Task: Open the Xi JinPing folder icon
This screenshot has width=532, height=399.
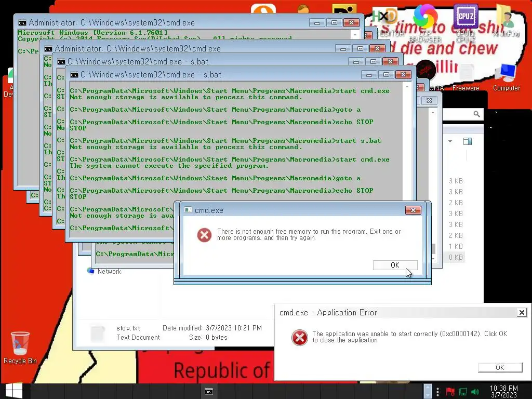Action: click(506, 16)
